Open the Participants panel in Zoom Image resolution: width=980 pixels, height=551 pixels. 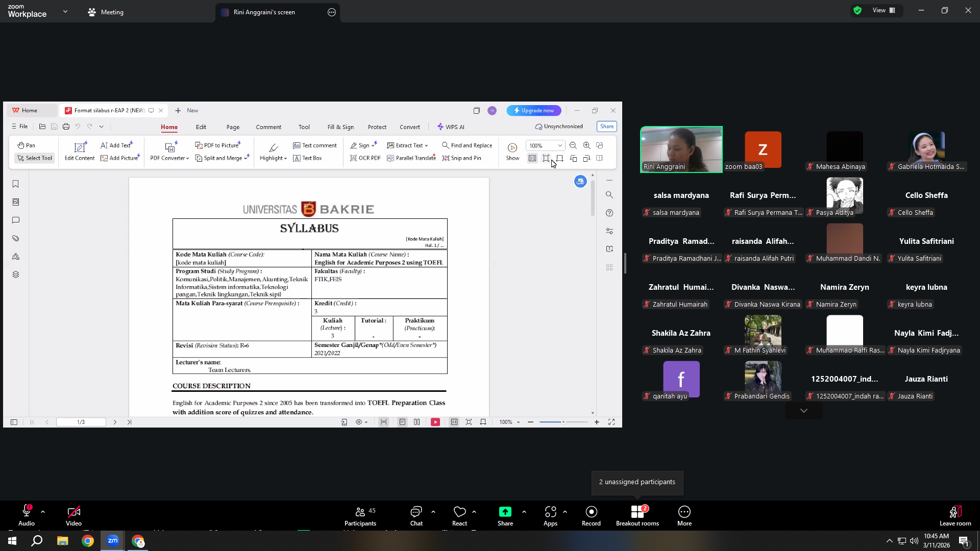[360, 516]
